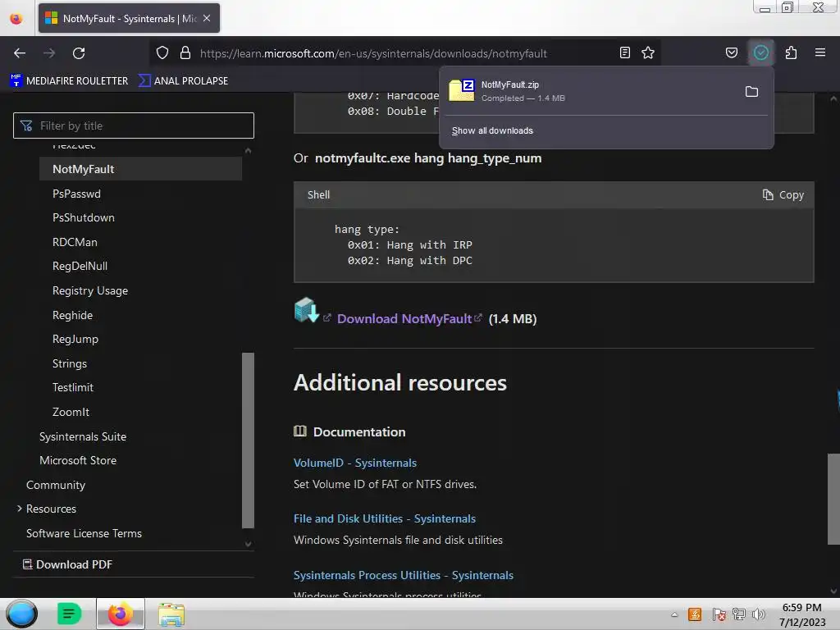840x630 pixels.
Task: Open the network tray icon
Action: [739, 614]
